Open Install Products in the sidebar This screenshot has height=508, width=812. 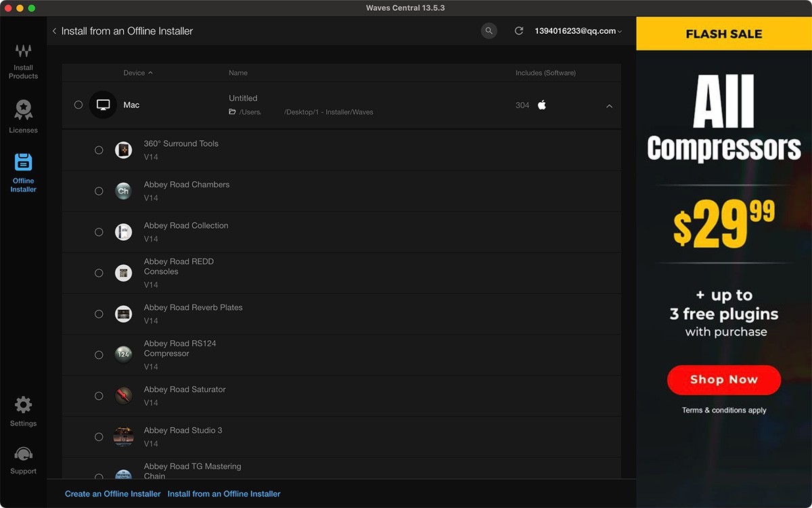tap(23, 61)
